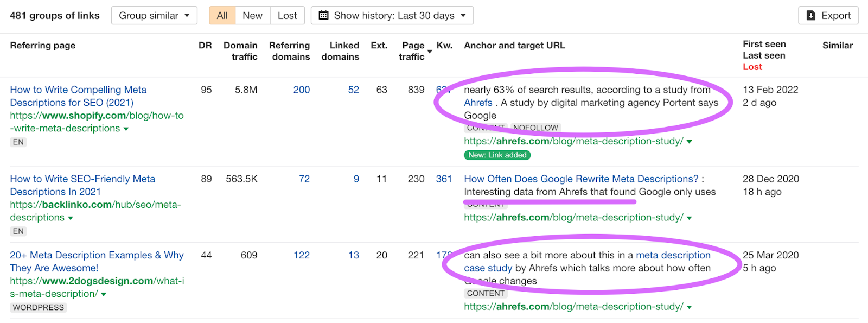This screenshot has height=323, width=868.
Task: Click the 563.5K domain traffic value
Action: tap(241, 179)
